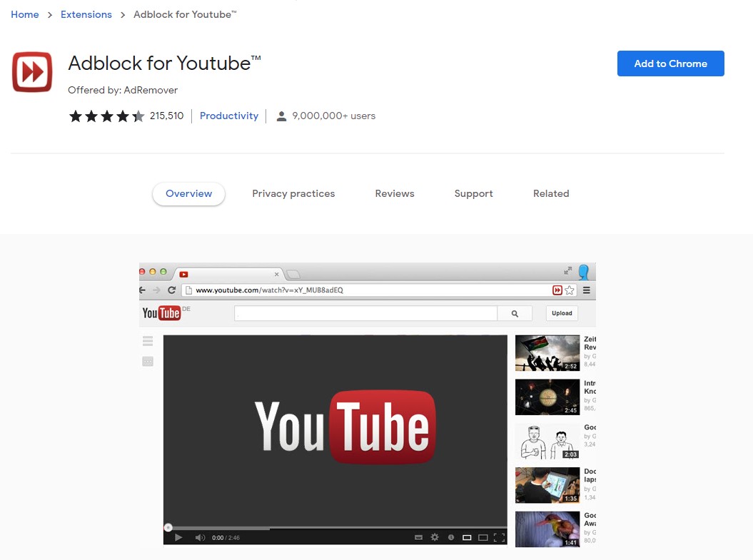Click the YouTube search magnifier button
This screenshot has height=560, width=753.
point(515,313)
